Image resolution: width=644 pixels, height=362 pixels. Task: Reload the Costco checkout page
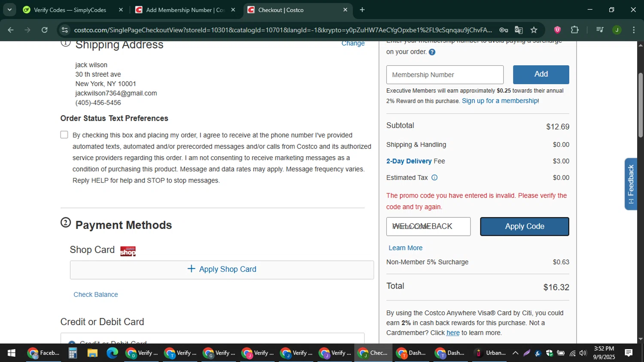pyautogui.click(x=45, y=30)
